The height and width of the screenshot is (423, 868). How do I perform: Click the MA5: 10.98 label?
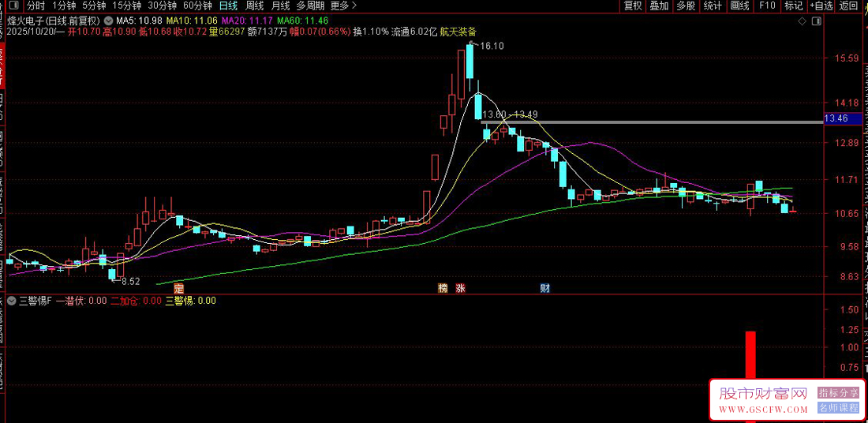click(x=140, y=21)
